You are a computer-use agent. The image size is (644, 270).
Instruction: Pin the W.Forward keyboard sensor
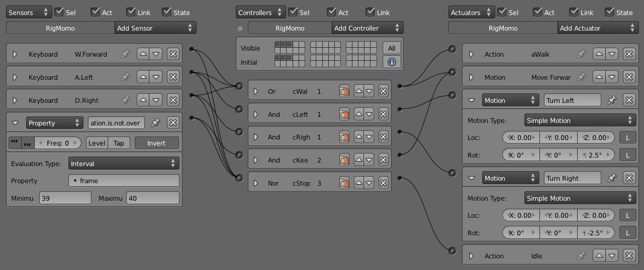[x=125, y=54]
